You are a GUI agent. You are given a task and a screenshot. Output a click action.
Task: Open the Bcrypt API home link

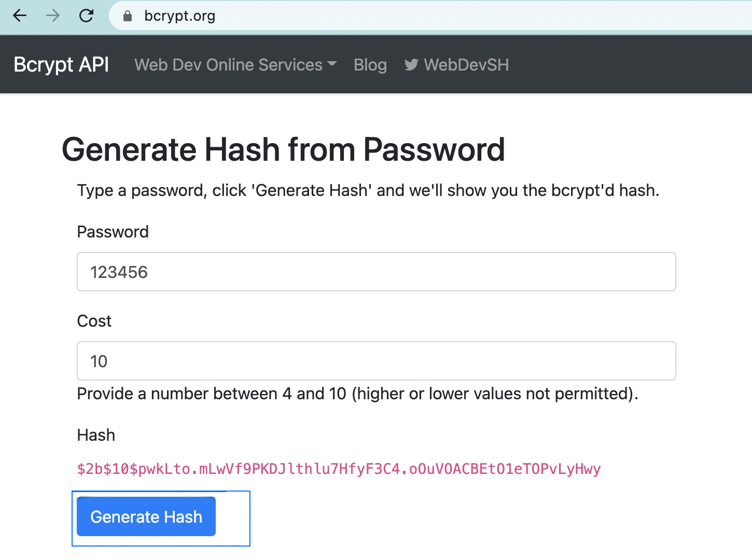[61, 65]
